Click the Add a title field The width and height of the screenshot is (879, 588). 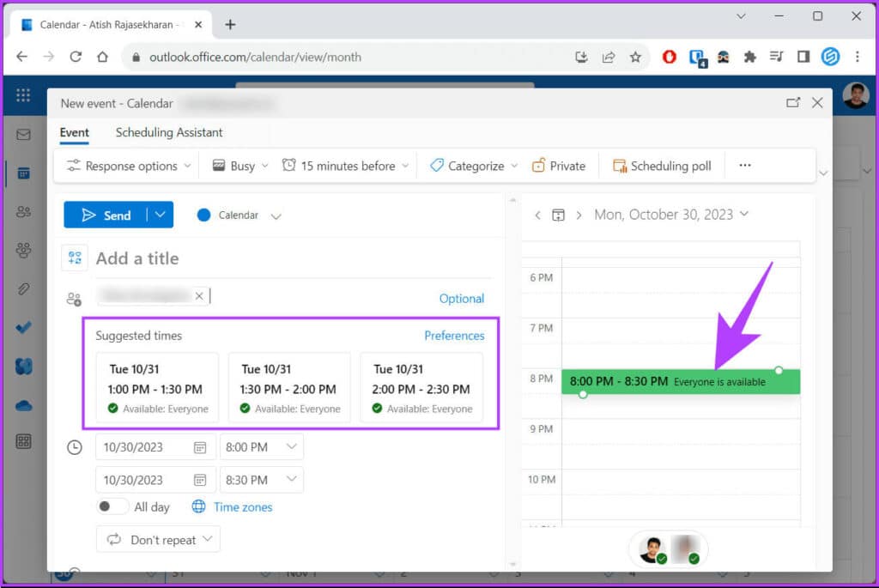tap(294, 258)
